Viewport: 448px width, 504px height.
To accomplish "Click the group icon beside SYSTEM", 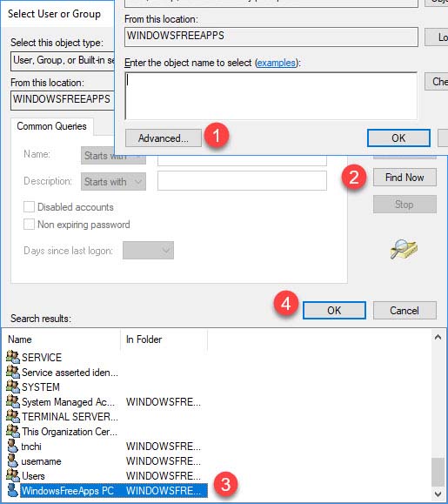I will 13,386.
